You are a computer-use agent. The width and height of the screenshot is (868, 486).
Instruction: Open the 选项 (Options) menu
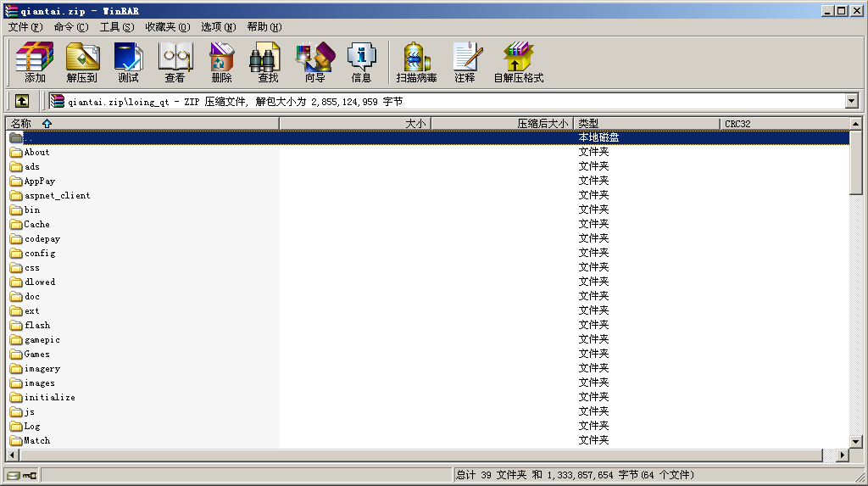(218, 27)
